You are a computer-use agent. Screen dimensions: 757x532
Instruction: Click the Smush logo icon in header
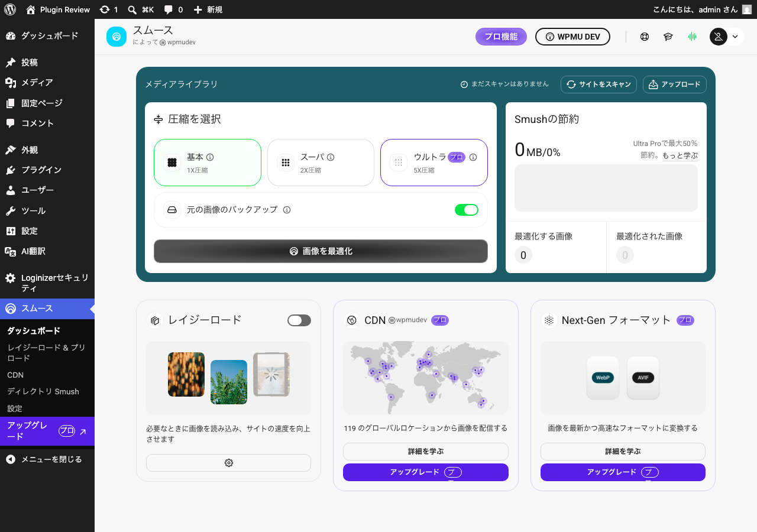pyautogui.click(x=117, y=37)
